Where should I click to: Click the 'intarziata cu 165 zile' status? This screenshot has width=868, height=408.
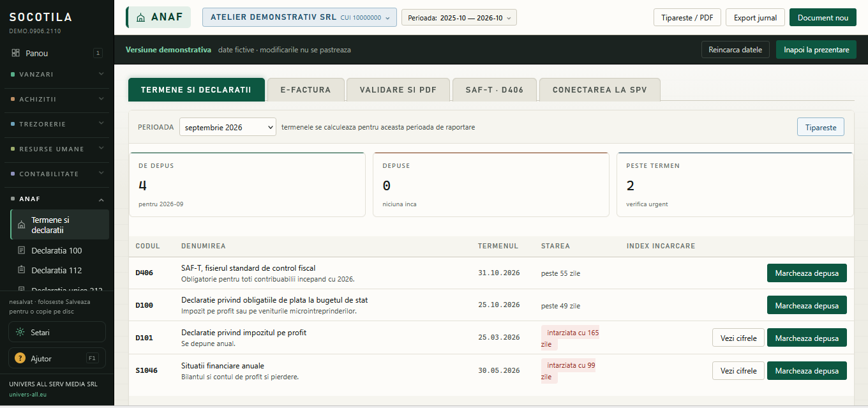(570, 338)
